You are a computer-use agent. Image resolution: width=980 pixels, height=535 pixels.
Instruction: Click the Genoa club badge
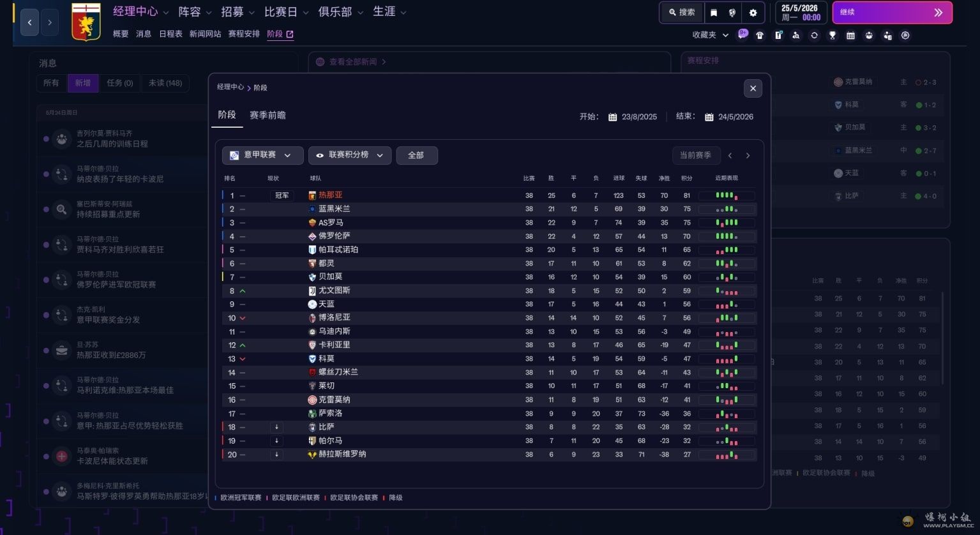[x=86, y=22]
